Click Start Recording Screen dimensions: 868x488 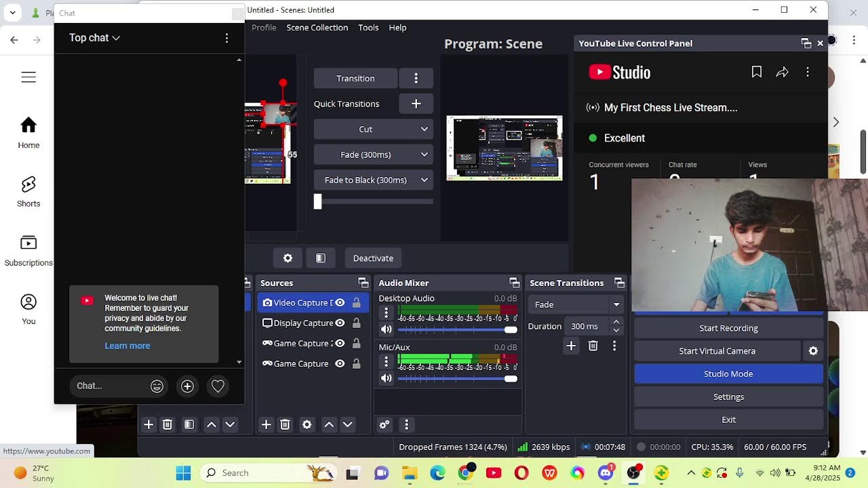coord(728,328)
